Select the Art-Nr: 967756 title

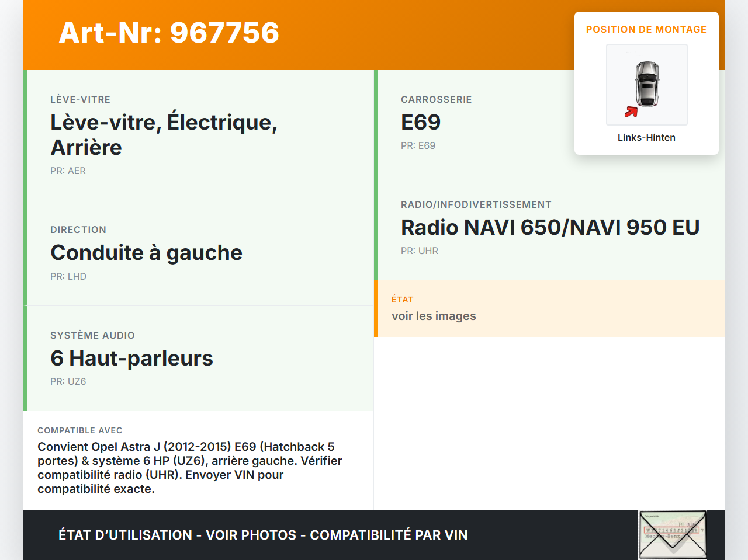point(168,33)
